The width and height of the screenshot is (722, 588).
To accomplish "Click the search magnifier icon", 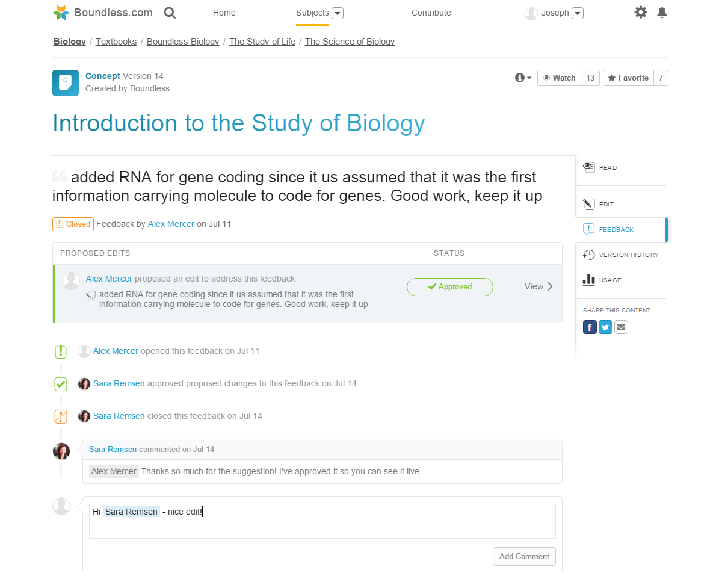I will (170, 13).
